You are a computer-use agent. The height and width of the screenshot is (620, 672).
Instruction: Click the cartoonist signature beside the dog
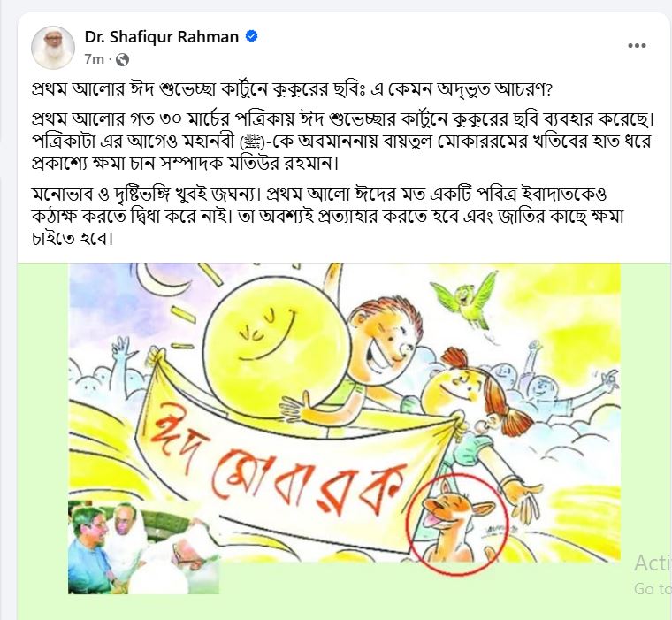click(x=496, y=531)
